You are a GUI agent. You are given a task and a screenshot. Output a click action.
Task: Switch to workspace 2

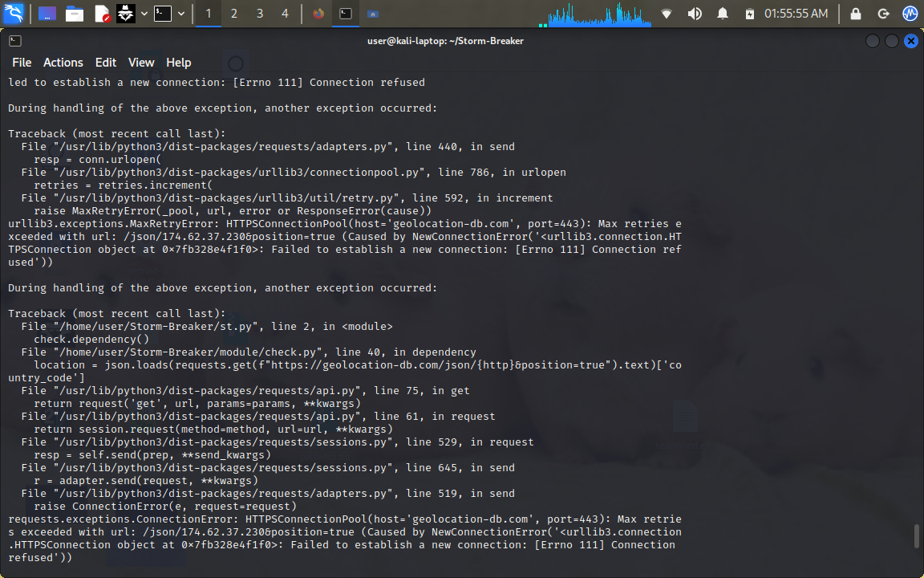click(x=233, y=14)
